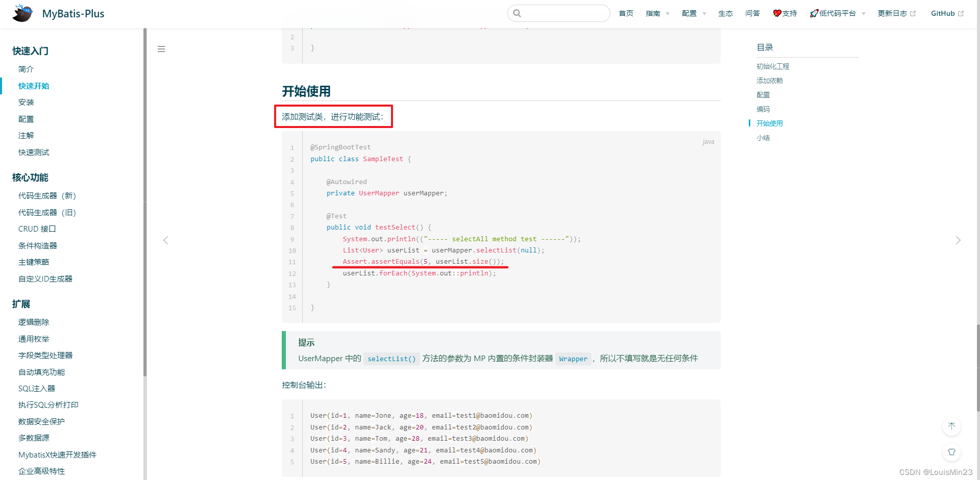Open 自定义ID生成器 in sidebar

point(45,279)
